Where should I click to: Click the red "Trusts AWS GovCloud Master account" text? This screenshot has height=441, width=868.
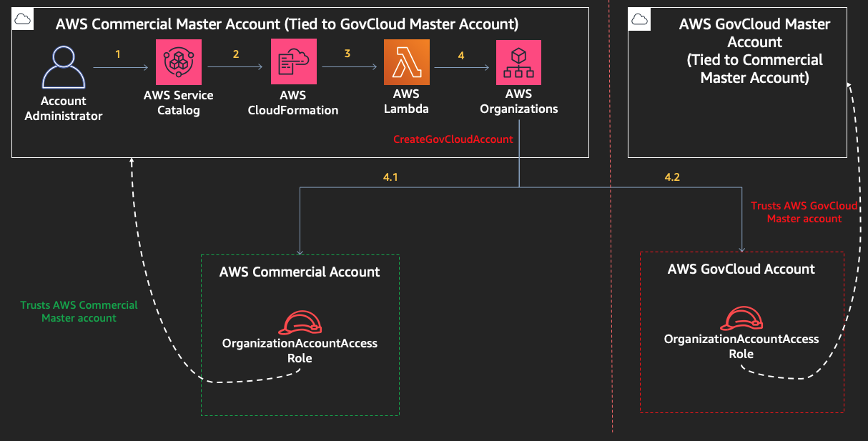(804, 212)
